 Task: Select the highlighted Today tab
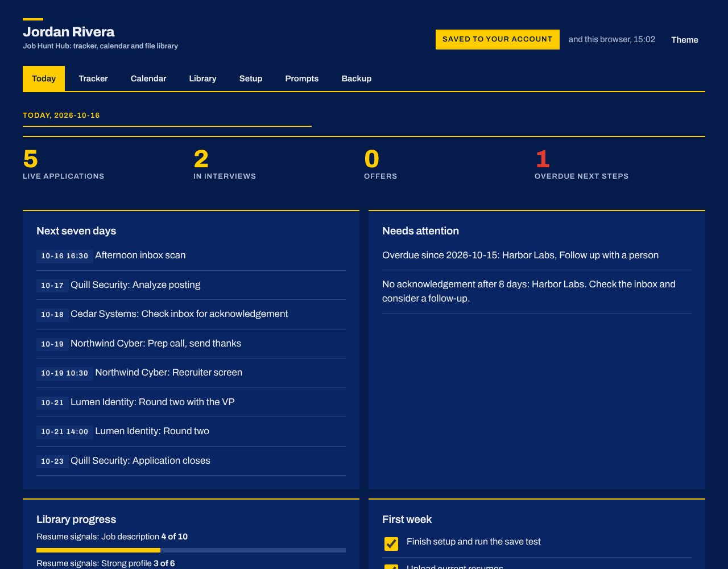pos(44,79)
